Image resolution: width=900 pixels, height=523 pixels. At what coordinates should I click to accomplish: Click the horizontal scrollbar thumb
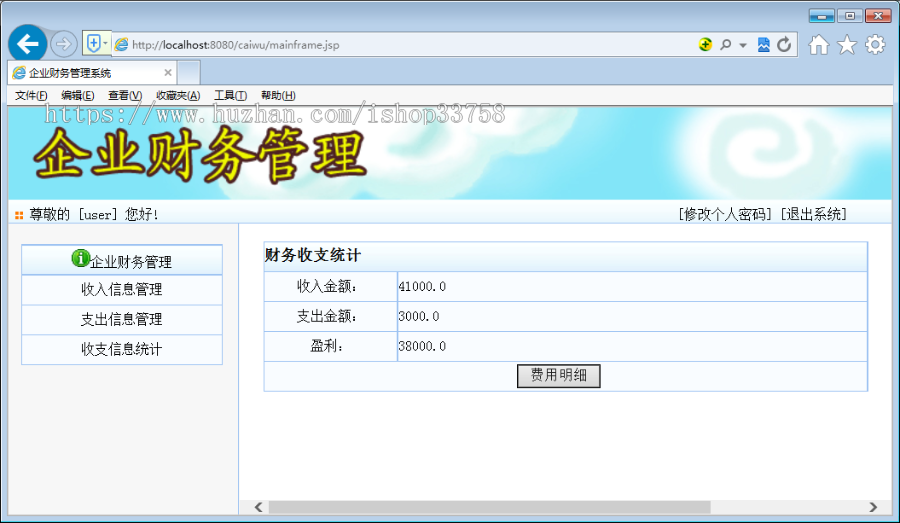tap(490, 507)
